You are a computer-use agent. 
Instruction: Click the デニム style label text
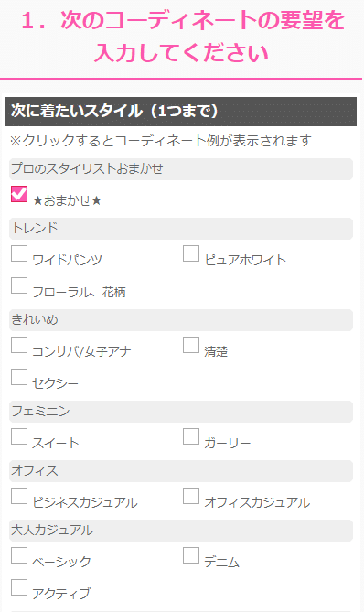(x=221, y=562)
